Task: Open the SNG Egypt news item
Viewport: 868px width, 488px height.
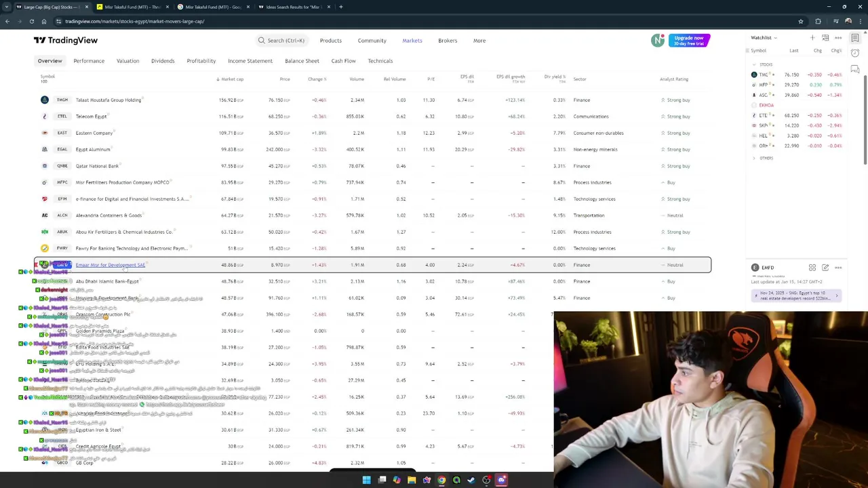Action: pos(796,296)
